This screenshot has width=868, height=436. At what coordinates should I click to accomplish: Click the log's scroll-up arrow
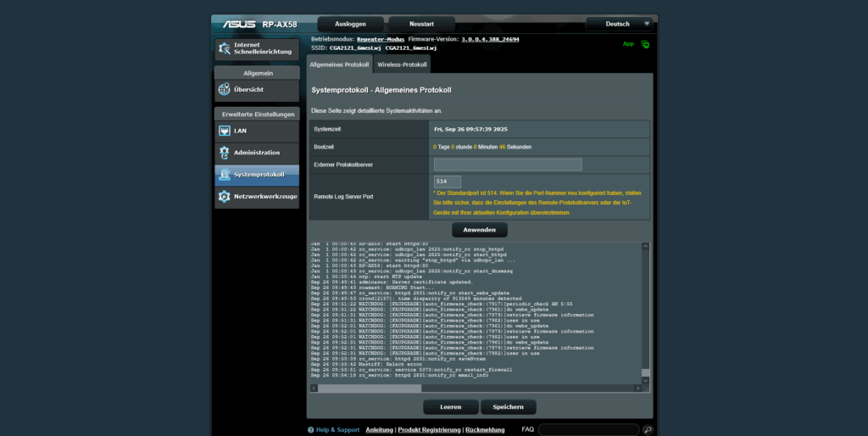pyautogui.click(x=645, y=247)
